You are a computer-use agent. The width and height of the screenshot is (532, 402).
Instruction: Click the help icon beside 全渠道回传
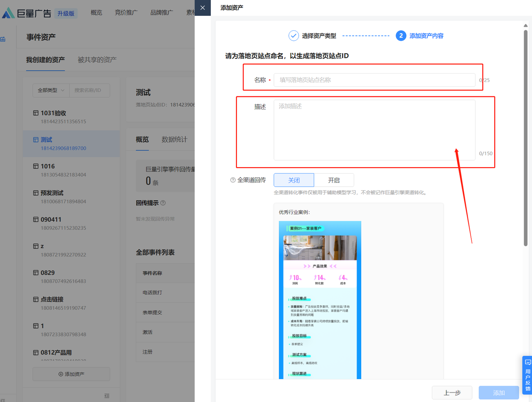233,180
